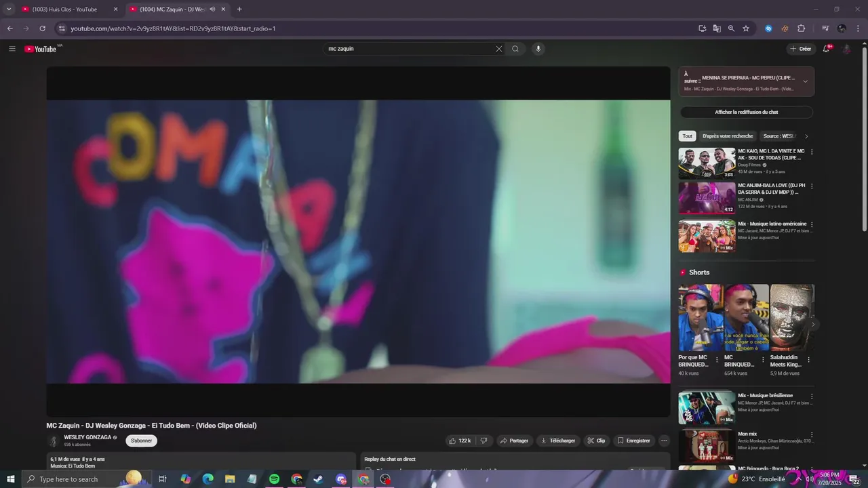
Task: Close the MC Zaquin tab
Action: coord(223,9)
